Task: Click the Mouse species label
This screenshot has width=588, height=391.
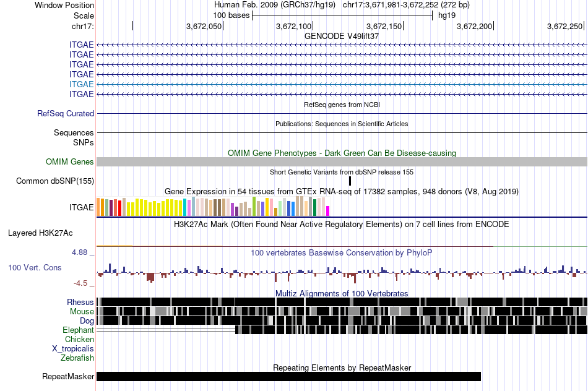Action: tap(82, 312)
